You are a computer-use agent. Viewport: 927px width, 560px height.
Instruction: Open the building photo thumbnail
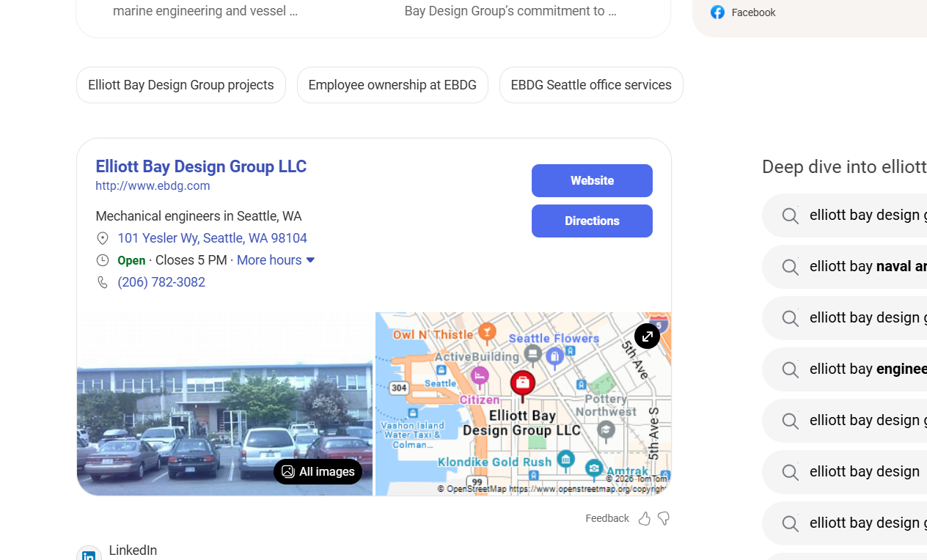pos(224,404)
